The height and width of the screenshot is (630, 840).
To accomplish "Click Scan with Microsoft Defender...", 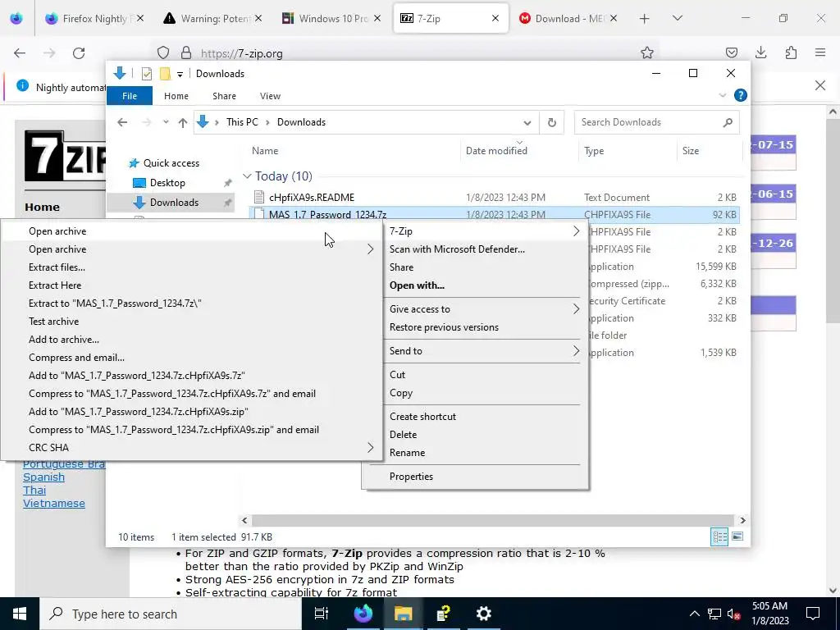I will (457, 249).
